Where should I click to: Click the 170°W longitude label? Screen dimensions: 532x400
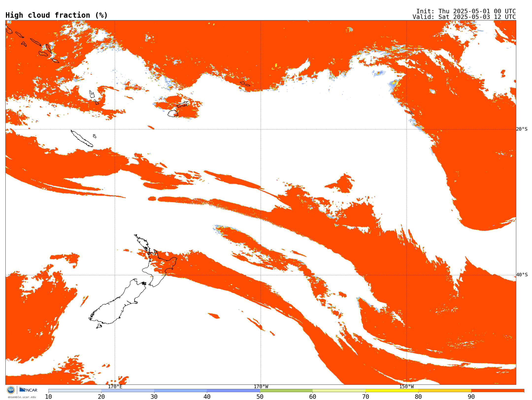coord(261,386)
